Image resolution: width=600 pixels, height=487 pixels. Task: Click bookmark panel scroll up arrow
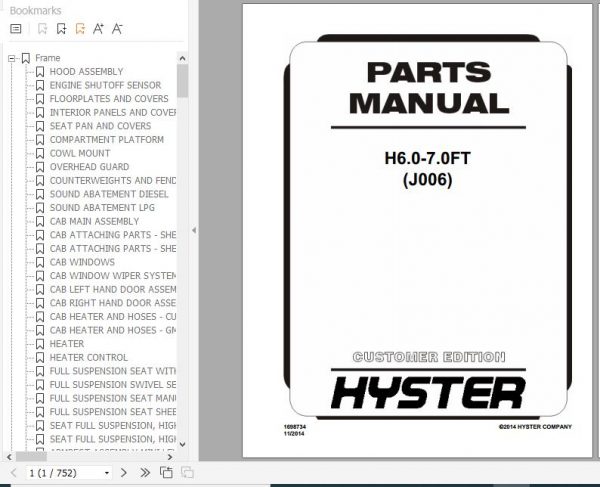(x=183, y=58)
